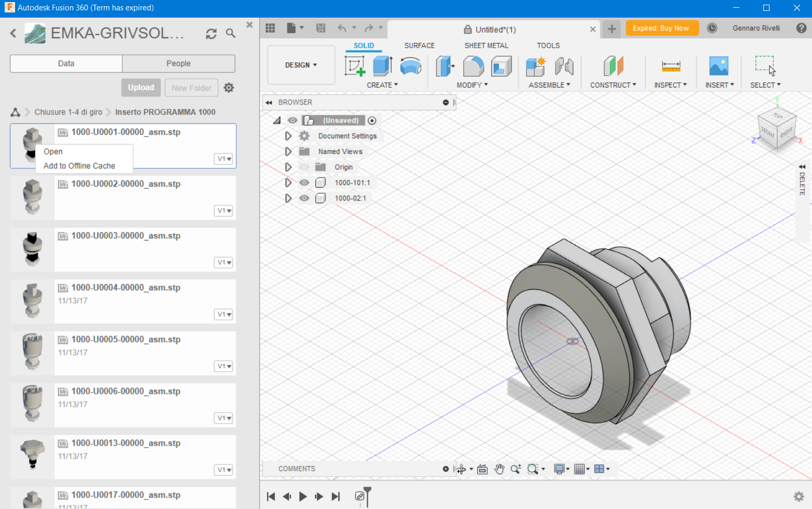Launch the Measure tool under Inspect
This screenshot has height=509, width=812.
[671, 66]
